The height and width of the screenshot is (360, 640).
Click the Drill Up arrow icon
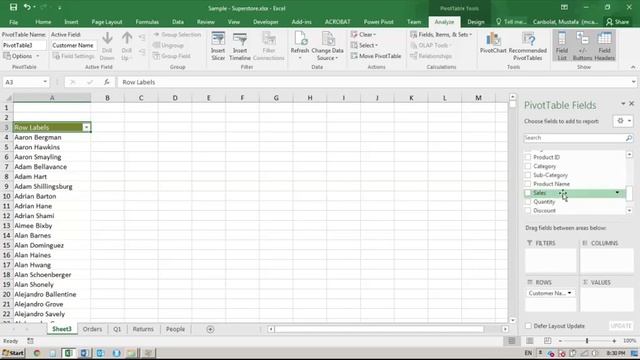pos(127,39)
